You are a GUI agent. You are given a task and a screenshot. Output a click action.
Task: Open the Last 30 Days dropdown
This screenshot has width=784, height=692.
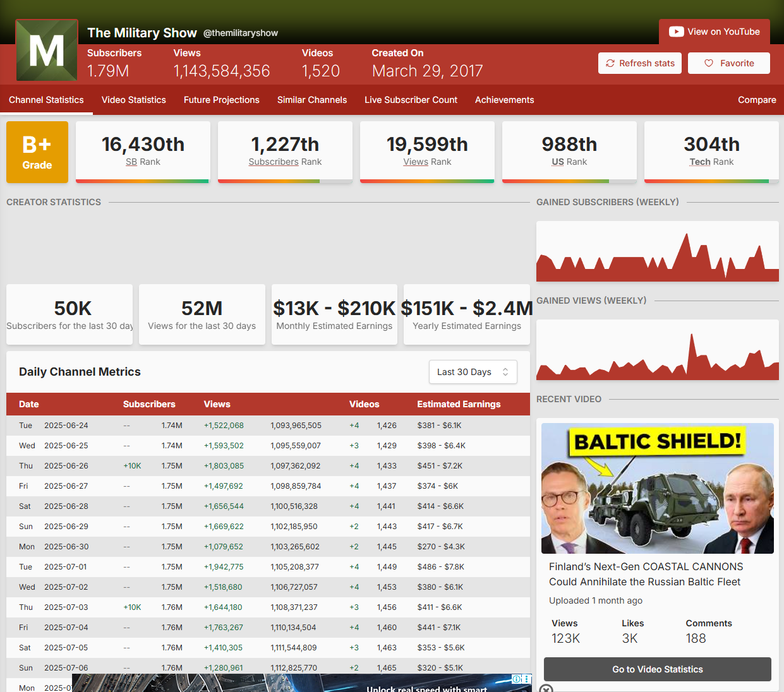[473, 372]
